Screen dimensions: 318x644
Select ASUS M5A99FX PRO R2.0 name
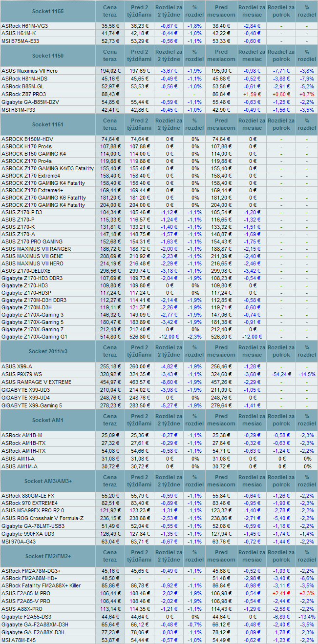[32, 511]
